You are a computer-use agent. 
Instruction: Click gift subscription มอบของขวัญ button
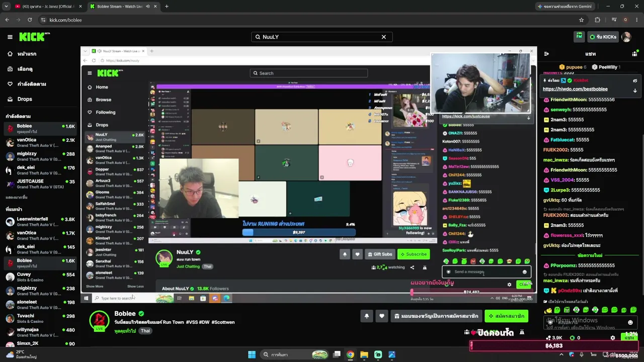[436, 316]
